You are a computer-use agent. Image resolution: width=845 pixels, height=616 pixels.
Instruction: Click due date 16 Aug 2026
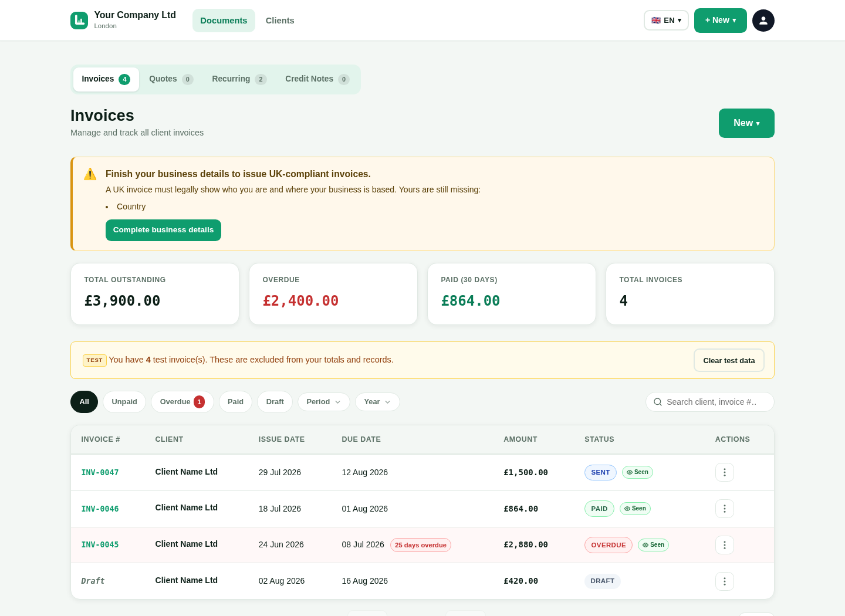pos(365,581)
